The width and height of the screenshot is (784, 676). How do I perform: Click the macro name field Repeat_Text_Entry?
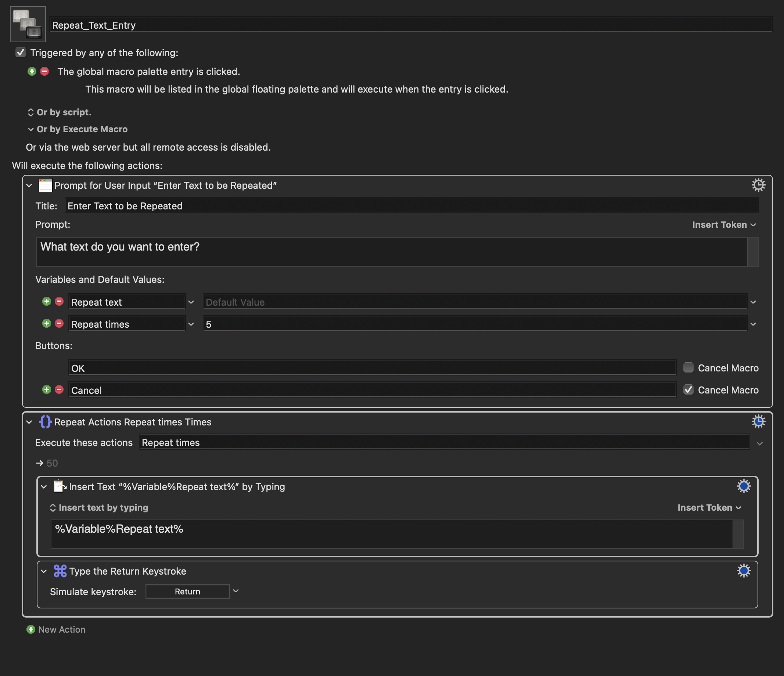(410, 25)
